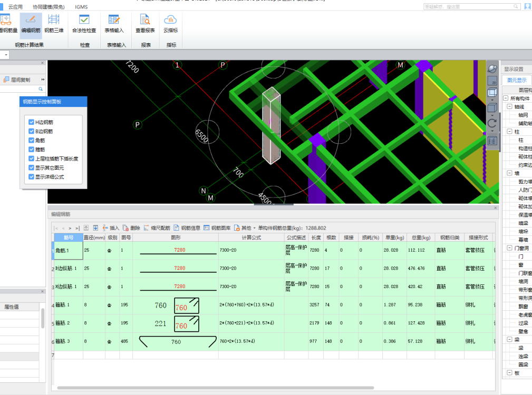This screenshot has width=532, height=395.
Task: Uncheck 箍筋 checkbox
Action: pos(31,150)
